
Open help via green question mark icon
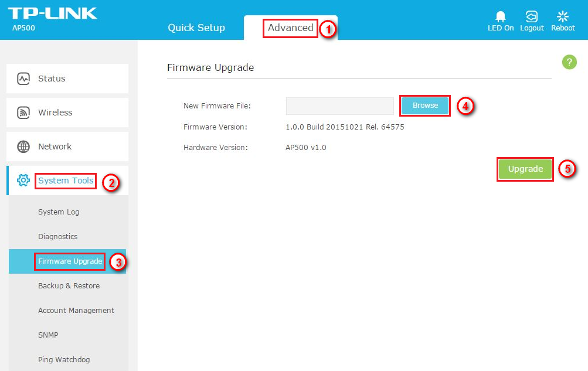click(569, 62)
